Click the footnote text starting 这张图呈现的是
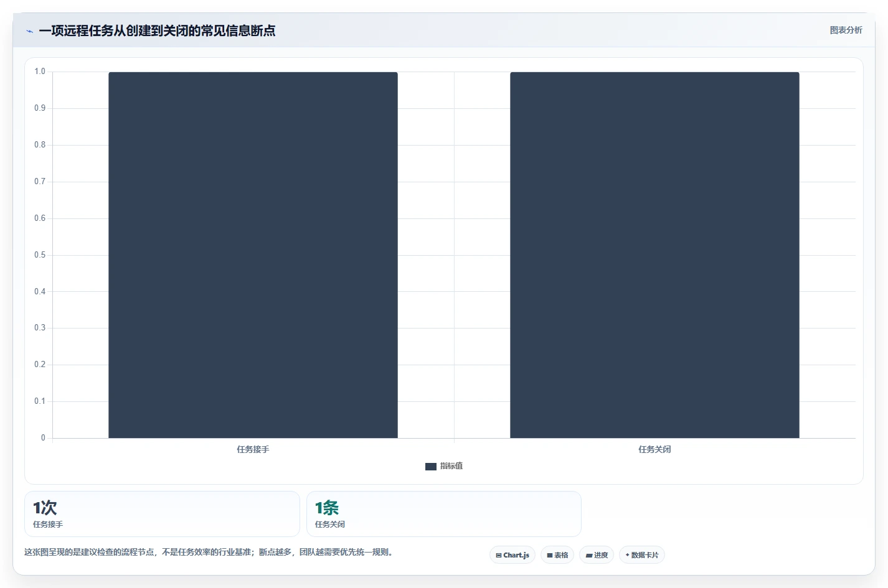 click(x=210, y=552)
